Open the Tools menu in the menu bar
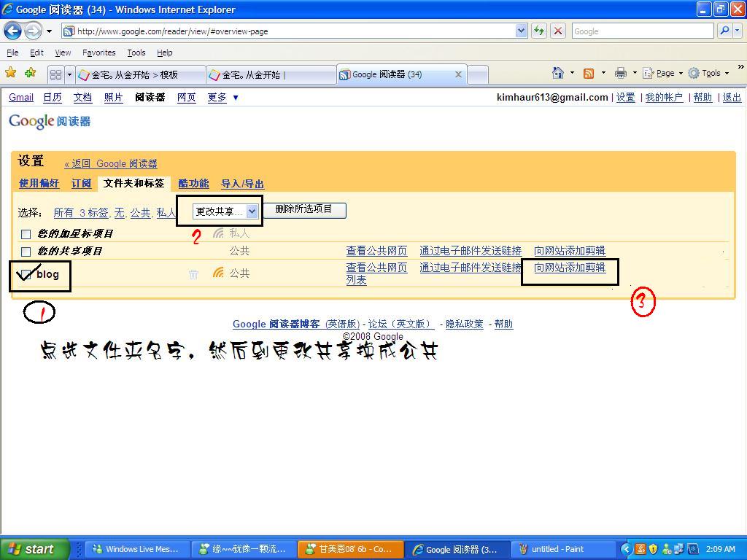 [136, 52]
